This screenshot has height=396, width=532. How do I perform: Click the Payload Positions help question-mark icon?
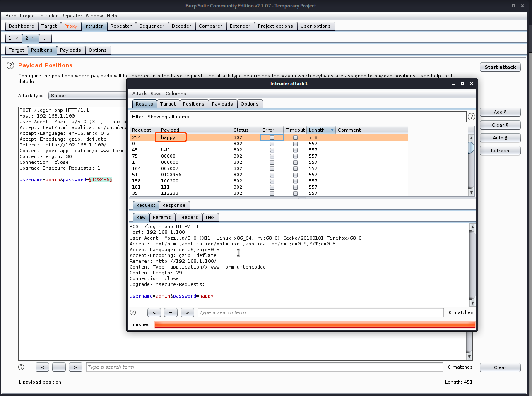click(10, 65)
